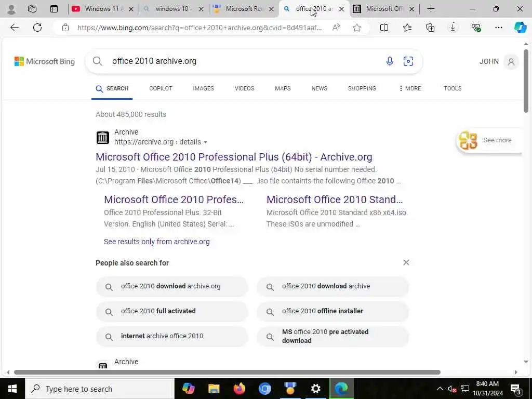Open the tab actions menu icon
Screen dimensions: 532x399
54,9
